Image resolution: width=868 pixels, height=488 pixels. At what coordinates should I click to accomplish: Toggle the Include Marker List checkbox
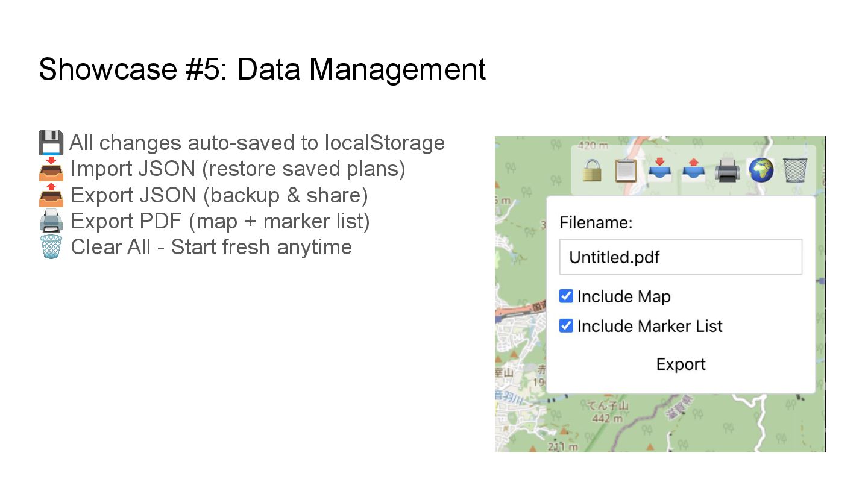click(566, 326)
